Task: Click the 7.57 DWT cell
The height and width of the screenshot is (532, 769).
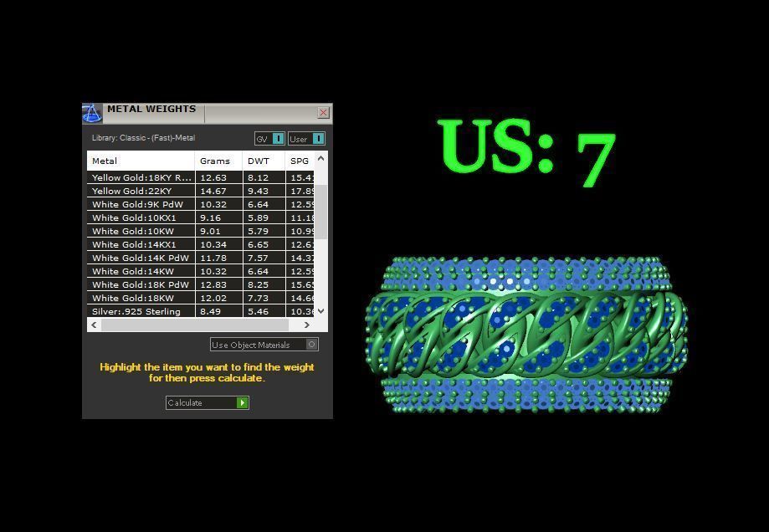Action: [x=264, y=258]
